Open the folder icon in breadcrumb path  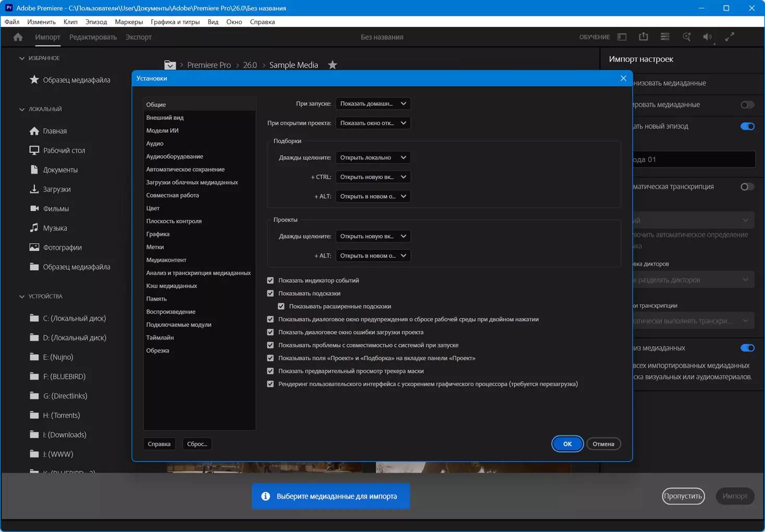pos(170,65)
